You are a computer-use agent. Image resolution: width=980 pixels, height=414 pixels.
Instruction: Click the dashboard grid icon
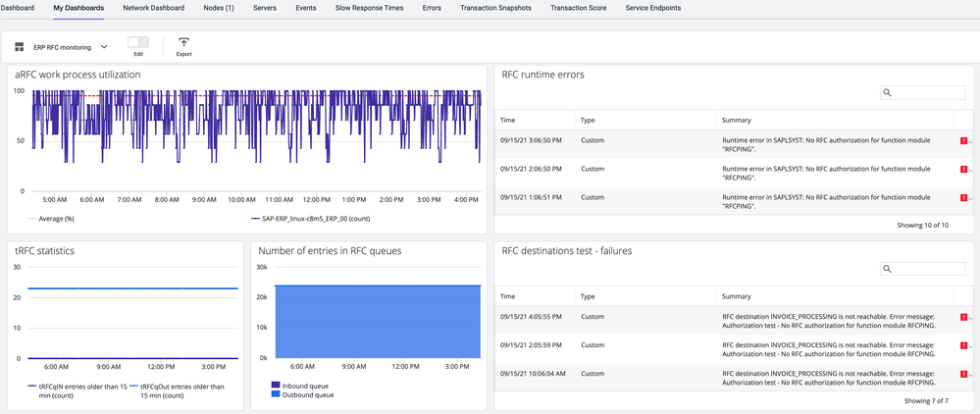coord(20,47)
